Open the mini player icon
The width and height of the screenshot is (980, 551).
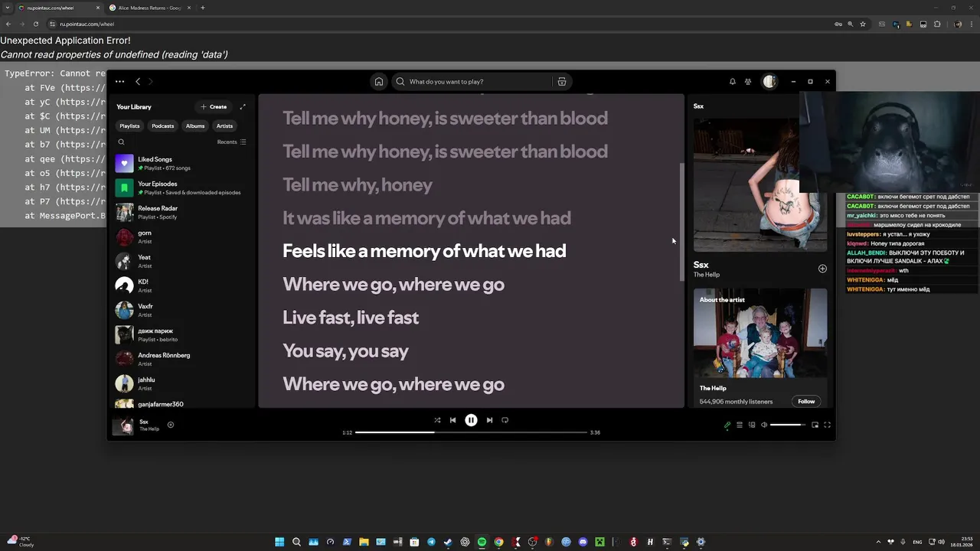click(815, 425)
